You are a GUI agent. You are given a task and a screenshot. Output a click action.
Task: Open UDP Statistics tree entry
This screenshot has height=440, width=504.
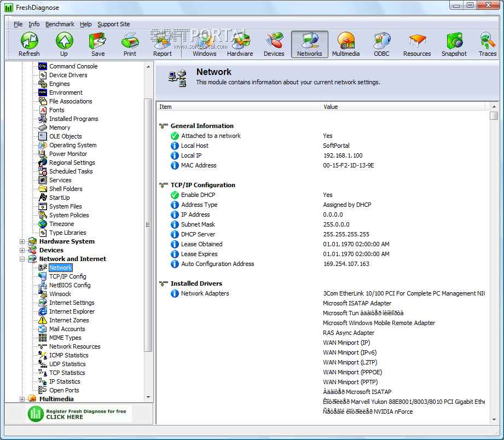(x=62, y=364)
